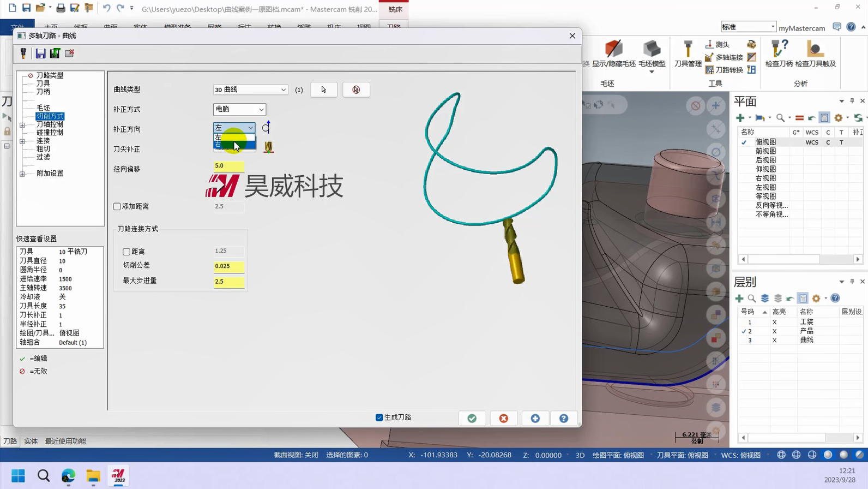Click the 检查刀具触及 icon in ribbon
868x489 pixels.
point(815,53)
